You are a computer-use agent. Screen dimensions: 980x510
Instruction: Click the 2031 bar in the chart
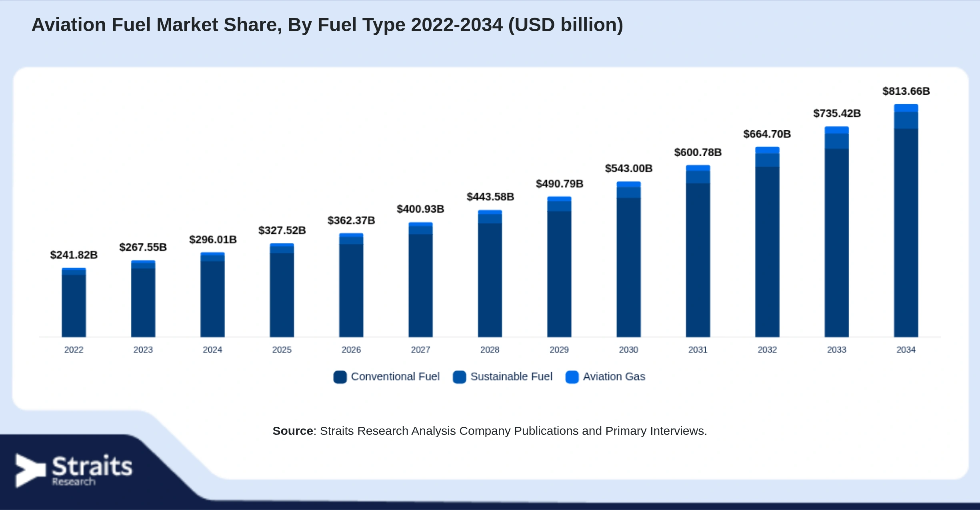click(698, 251)
